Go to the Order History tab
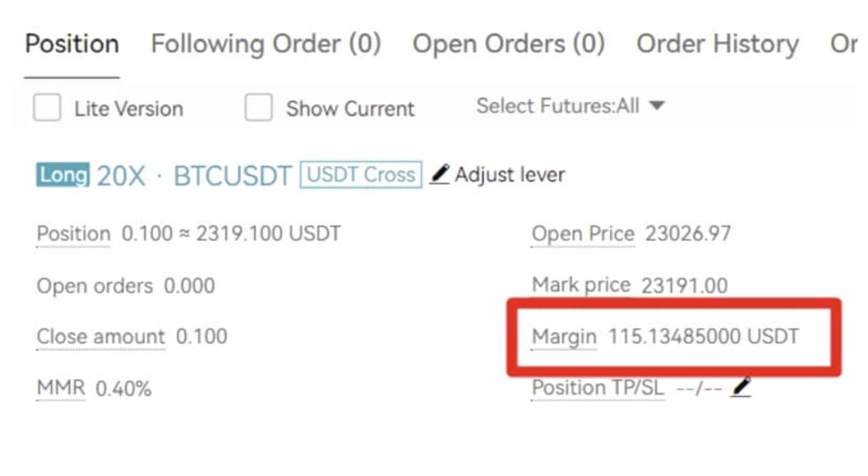868x476 pixels. [717, 44]
